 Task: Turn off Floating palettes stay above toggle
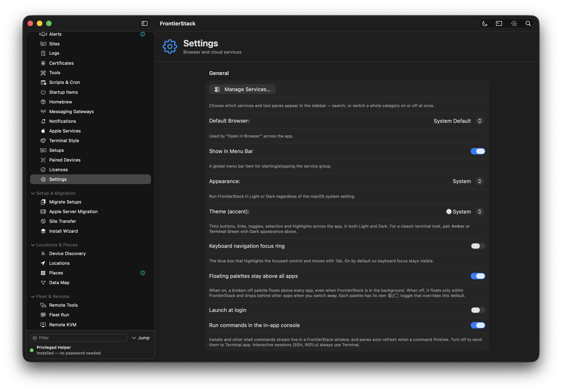478,276
